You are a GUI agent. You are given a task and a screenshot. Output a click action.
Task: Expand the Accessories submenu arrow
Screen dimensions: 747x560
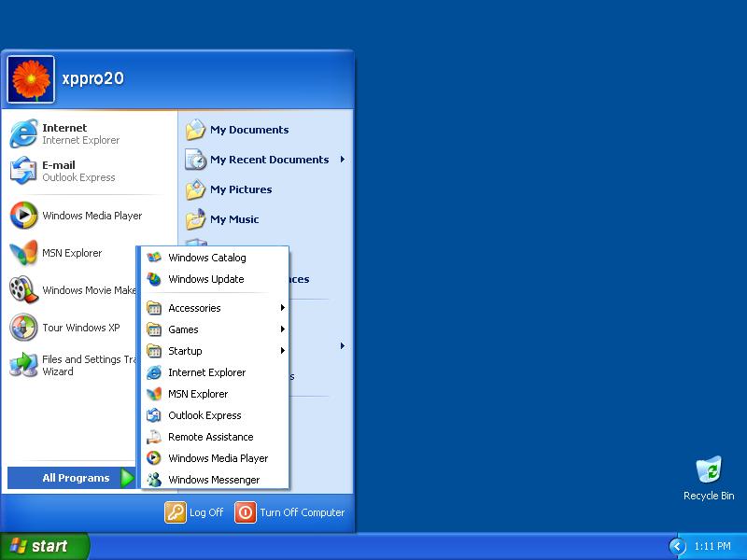(x=283, y=308)
